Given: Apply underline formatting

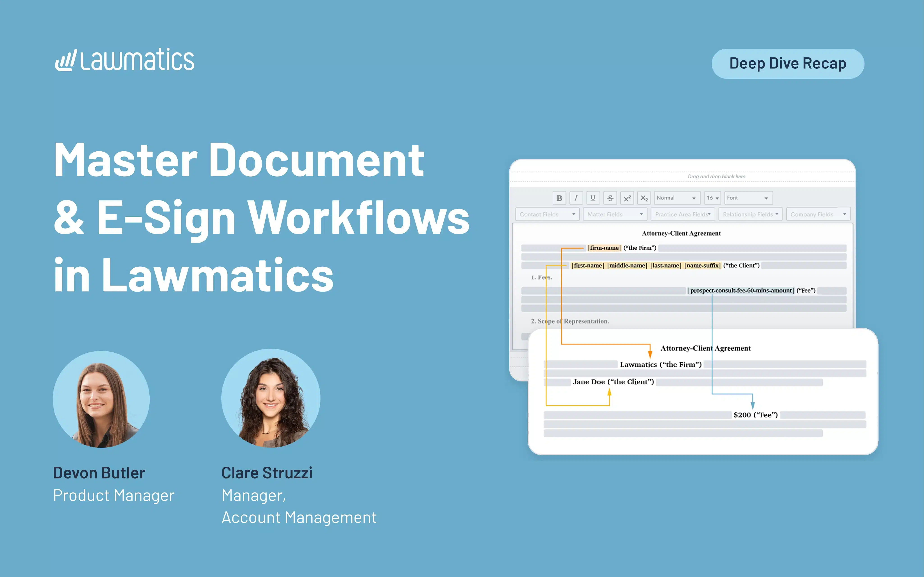Looking at the screenshot, I should pyautogui.click(x=592, y=198).
